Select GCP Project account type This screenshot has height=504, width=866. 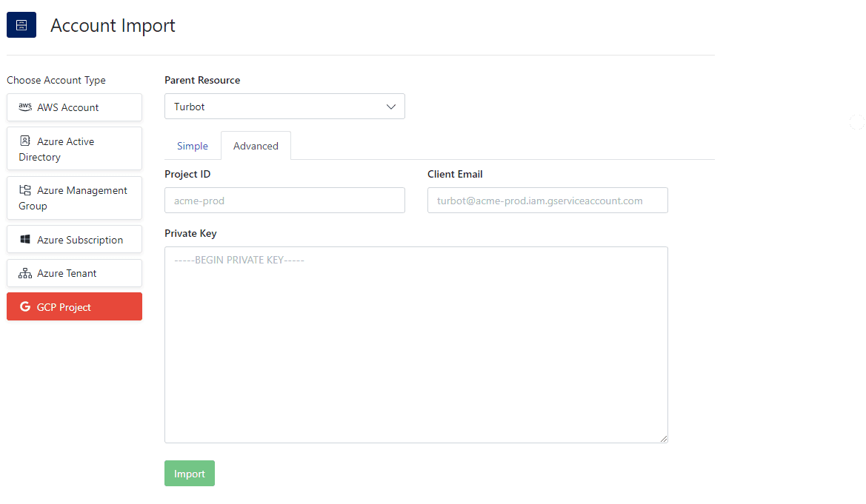75,306
